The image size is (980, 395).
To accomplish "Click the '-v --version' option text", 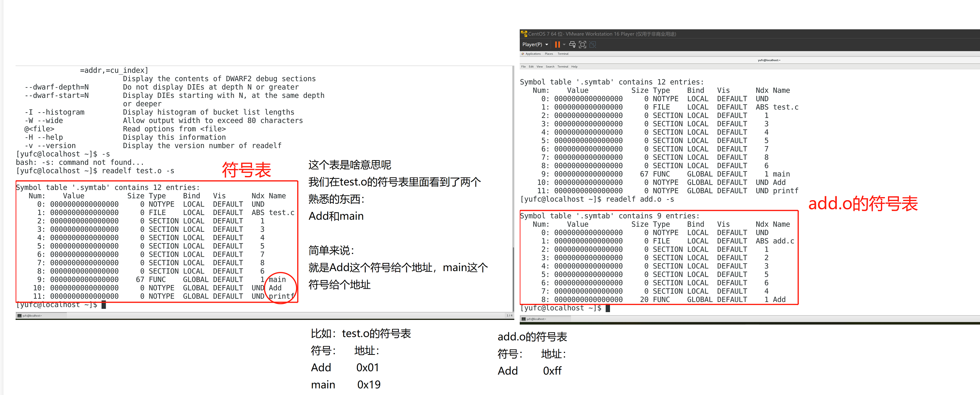I will tap(50, 146).
